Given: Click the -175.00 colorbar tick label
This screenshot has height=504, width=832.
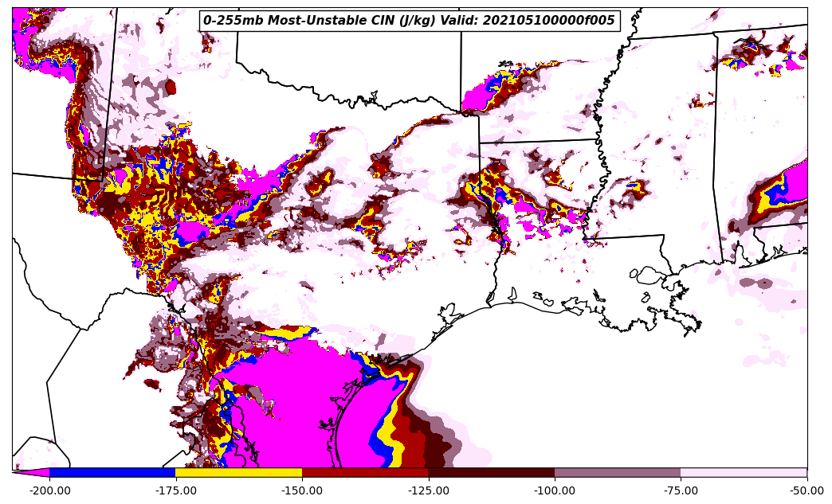Looking at the screenshot, I should 175,490.
